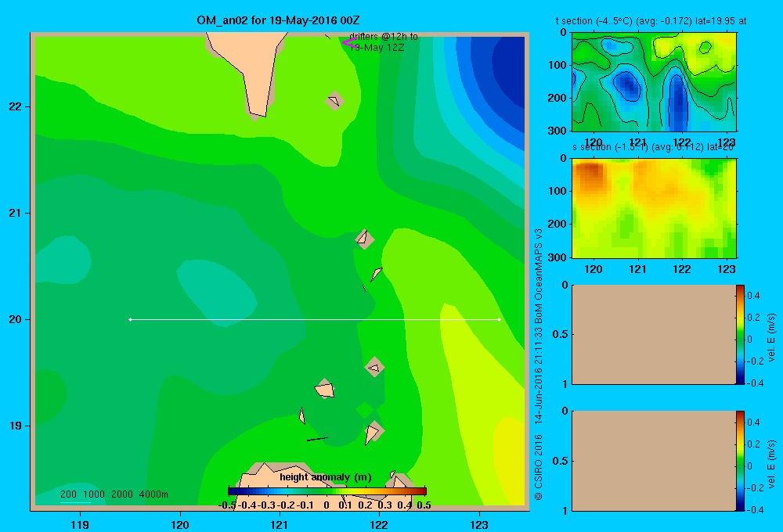Click latitude label 22 on main map axis
This screenshot has width=783, height=532.
coord(15,107)
